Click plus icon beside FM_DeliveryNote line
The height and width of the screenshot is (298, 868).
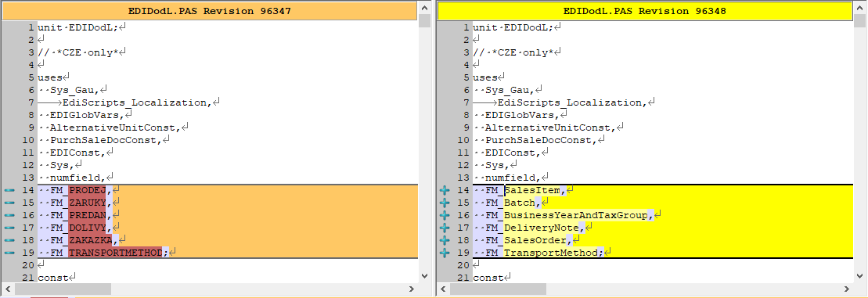(x=445, y=228)
